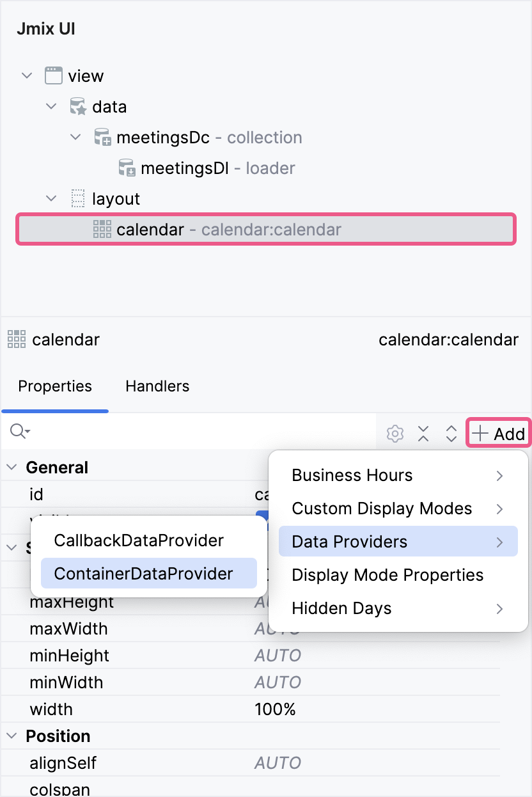Collapse the view tree node

pyautogui.click(x=27, y=75)
